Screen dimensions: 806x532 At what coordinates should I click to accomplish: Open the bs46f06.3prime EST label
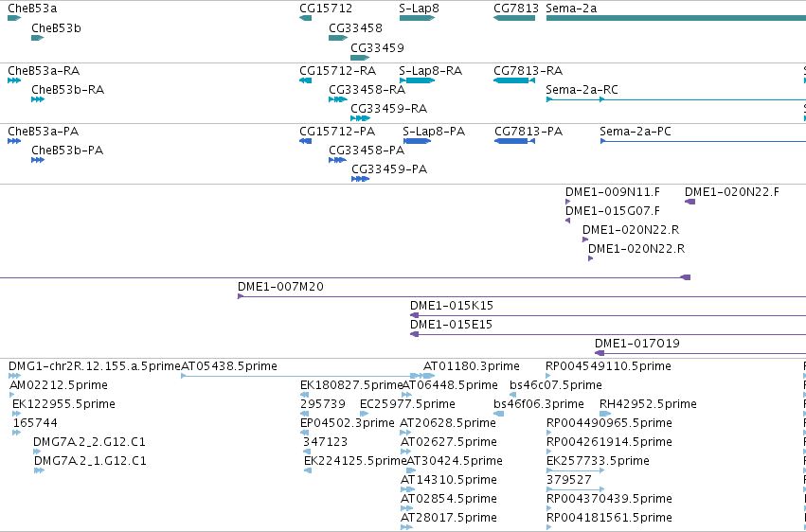pos(539,404)
